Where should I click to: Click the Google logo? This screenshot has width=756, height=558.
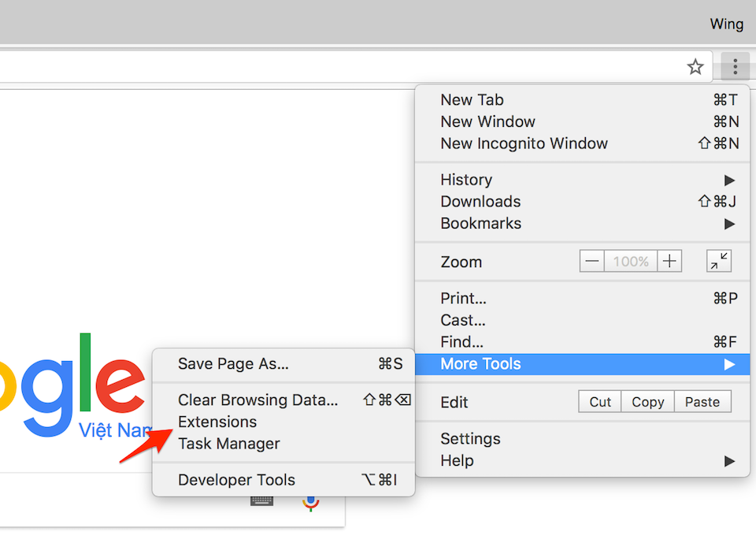pos(72,384)
